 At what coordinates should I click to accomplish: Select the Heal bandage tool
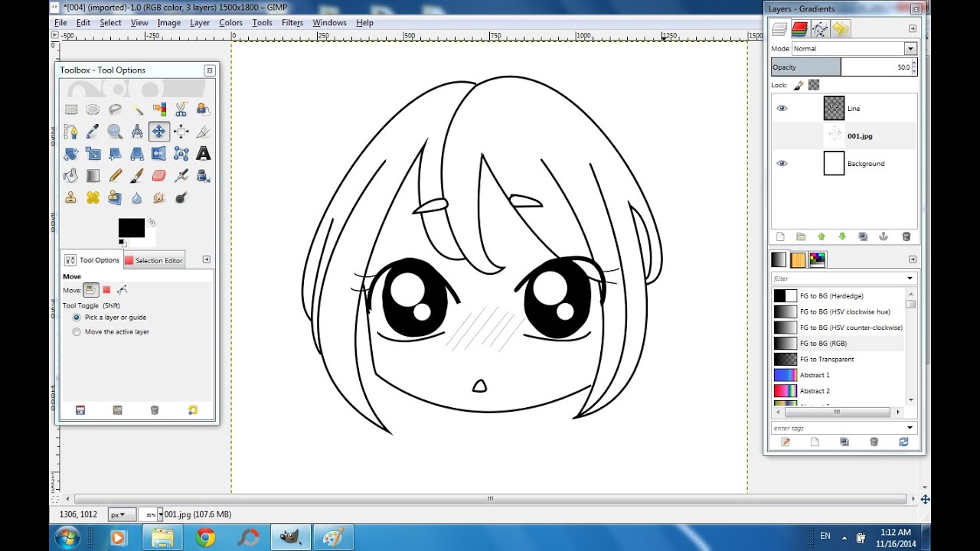(x=93, y=198)
